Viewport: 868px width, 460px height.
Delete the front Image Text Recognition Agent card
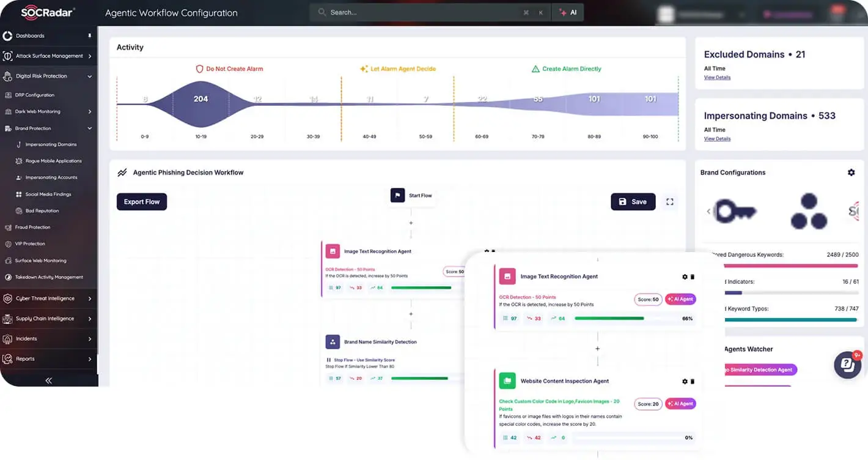click(693, 277)
